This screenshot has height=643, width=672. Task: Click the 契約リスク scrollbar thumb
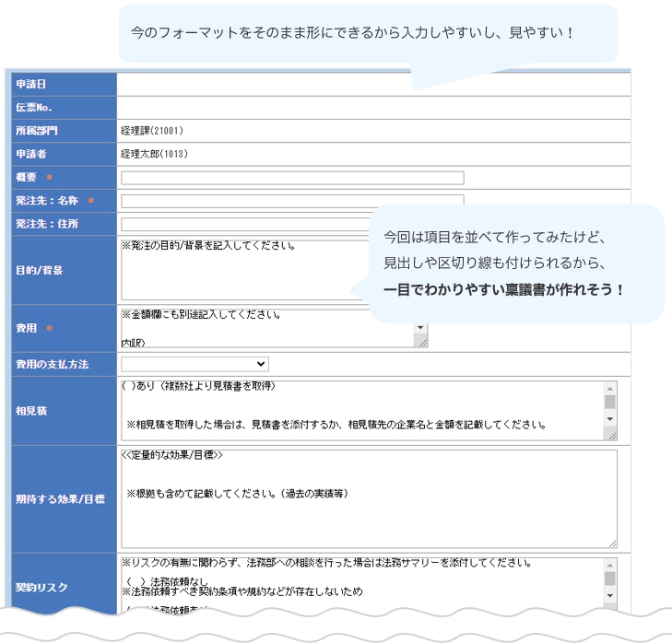[609, 579]
